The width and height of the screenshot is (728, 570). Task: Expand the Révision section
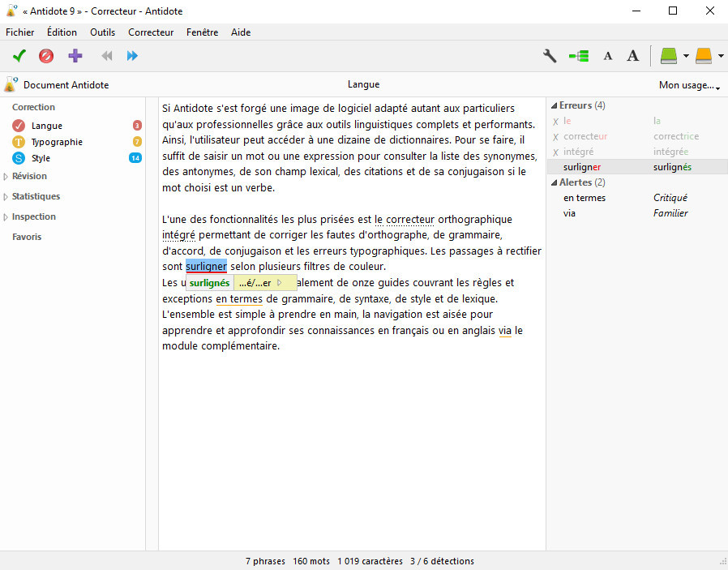(6, 177)
